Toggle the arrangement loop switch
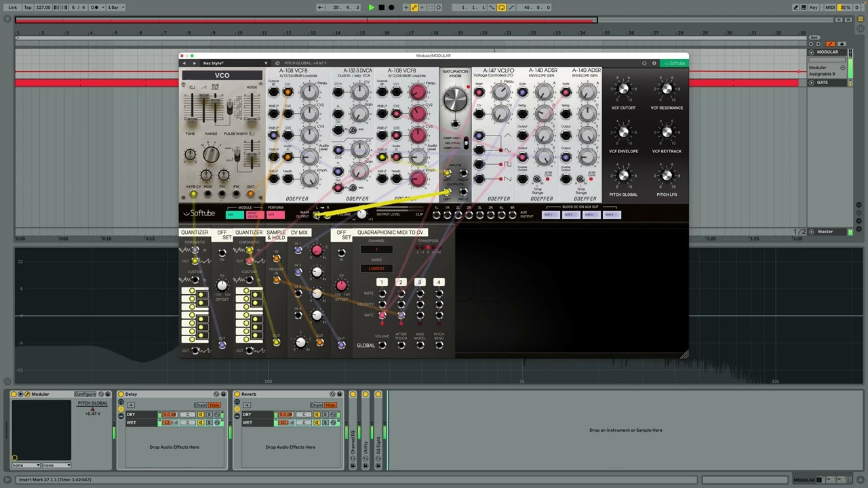Viewport: 868px width, 488px height. click(x=502, y=7)
